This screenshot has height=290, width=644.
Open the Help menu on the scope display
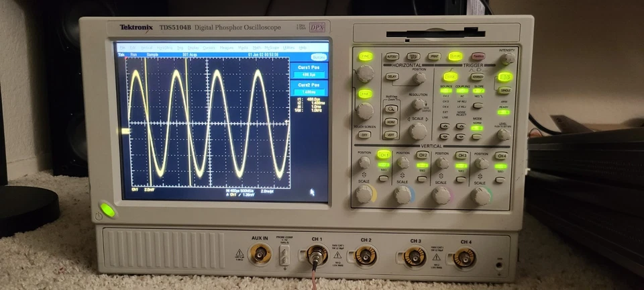tap(303, 48)
